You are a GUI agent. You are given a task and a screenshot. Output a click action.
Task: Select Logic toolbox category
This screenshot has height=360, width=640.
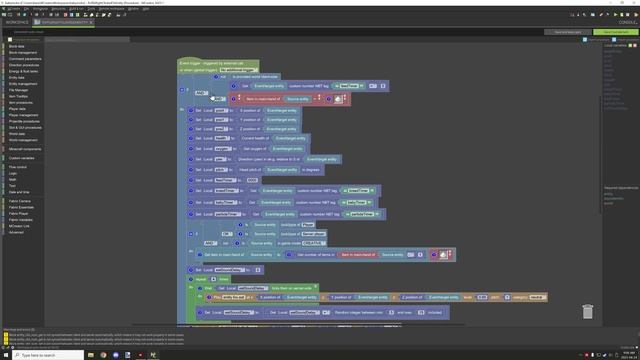tap(13, 173)
